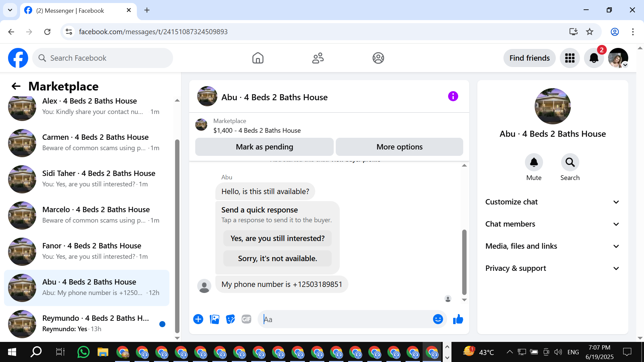Click the chat header listing thumbnail
644x362 pixels.
pos(207,96)
